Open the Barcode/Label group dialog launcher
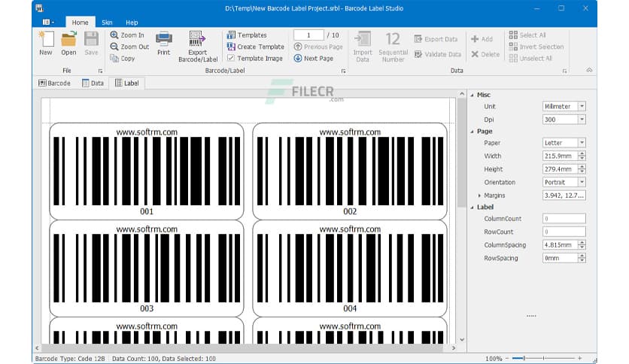The height and width of the screenshot is (364, 629). point(343,71)
